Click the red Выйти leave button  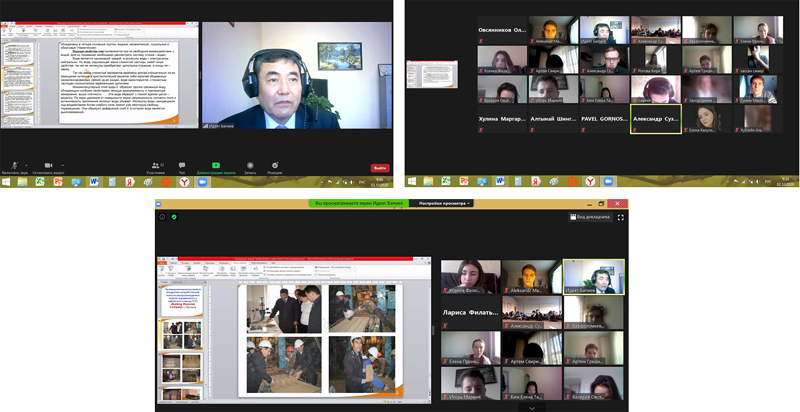(380, 168)
